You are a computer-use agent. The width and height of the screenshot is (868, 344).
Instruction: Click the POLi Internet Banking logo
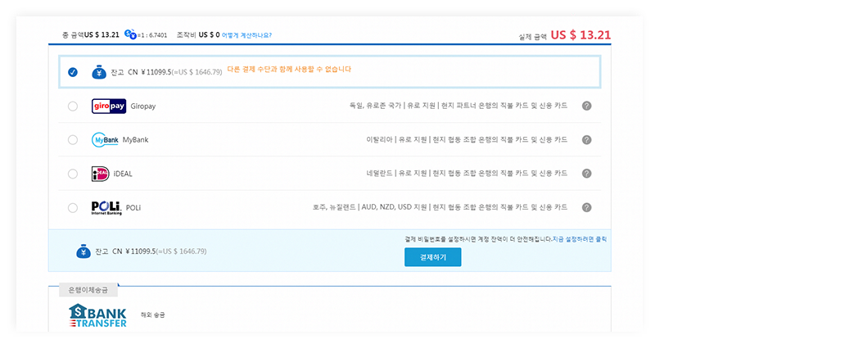pos(106,207)
